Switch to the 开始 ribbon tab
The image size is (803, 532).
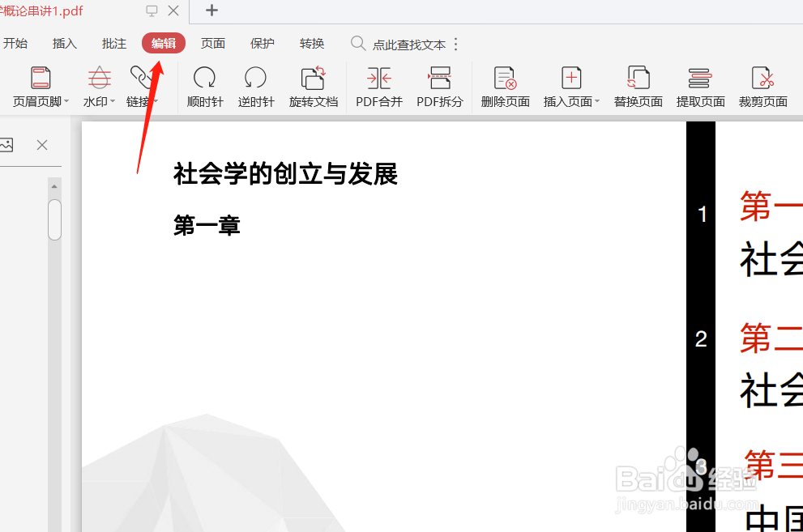(x=15, y=43)
